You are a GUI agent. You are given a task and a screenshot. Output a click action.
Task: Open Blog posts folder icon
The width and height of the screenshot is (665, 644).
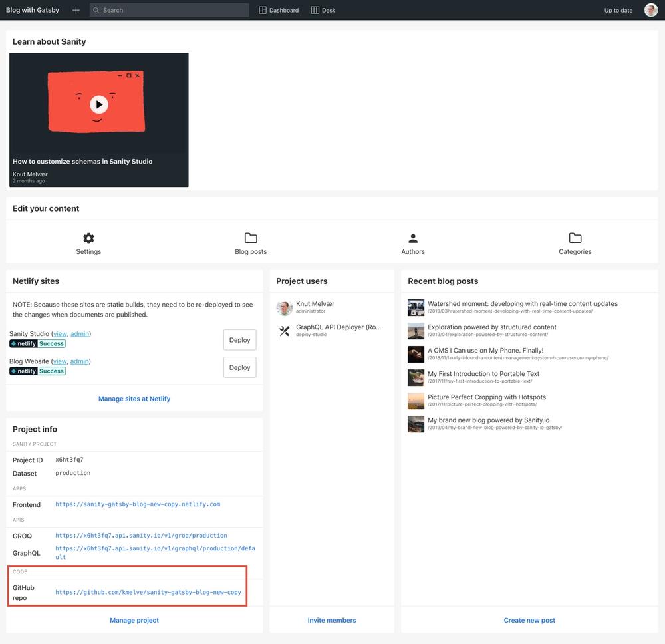pyautogui.click(x=251, y=238)
